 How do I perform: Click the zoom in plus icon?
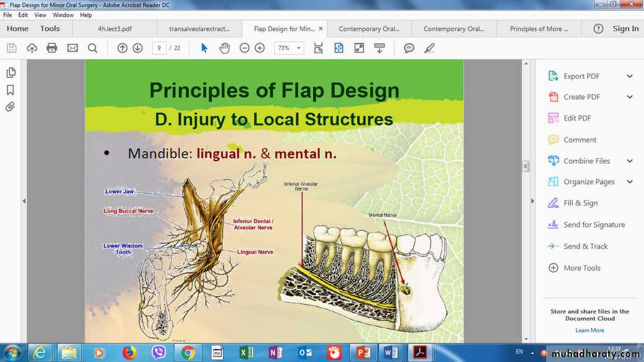pos(259,48)
